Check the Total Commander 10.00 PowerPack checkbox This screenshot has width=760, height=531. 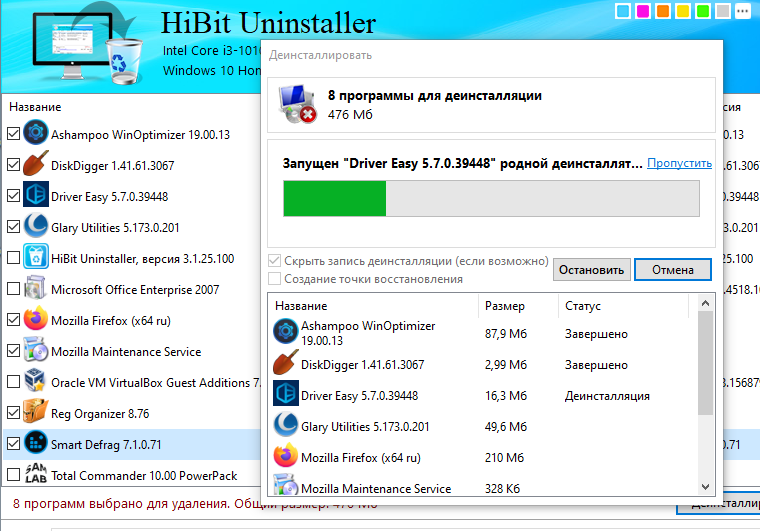(x=14, y=474)
